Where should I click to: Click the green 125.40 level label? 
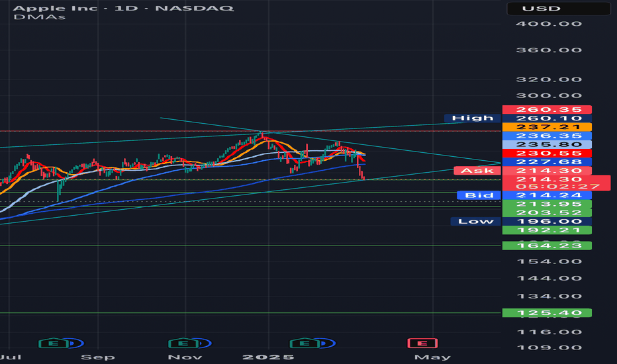547,313
